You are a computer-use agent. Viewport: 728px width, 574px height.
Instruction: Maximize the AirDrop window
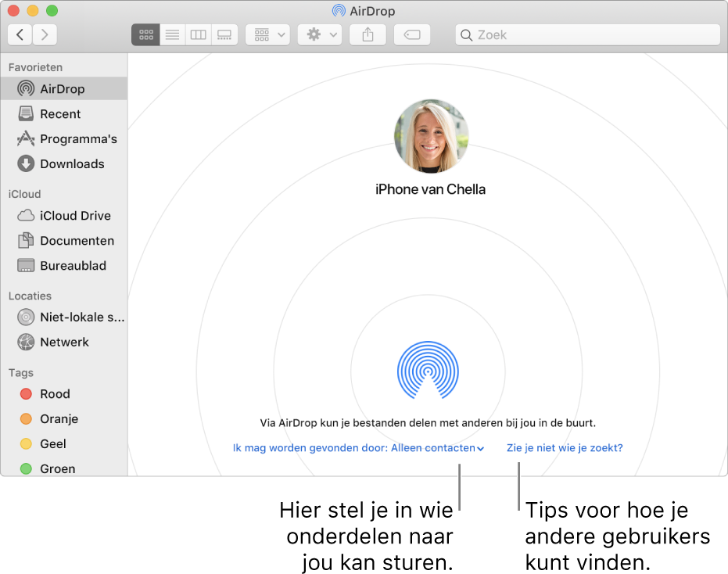pos(52,10)
